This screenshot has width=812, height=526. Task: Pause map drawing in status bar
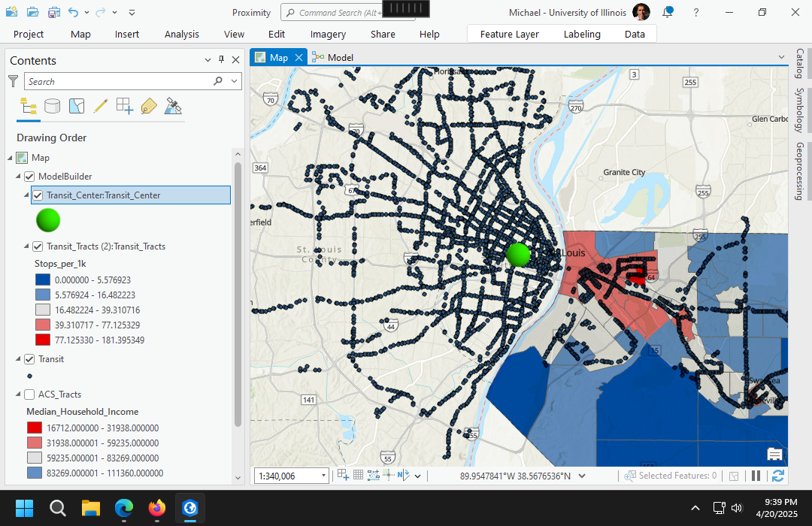[756, 476]
